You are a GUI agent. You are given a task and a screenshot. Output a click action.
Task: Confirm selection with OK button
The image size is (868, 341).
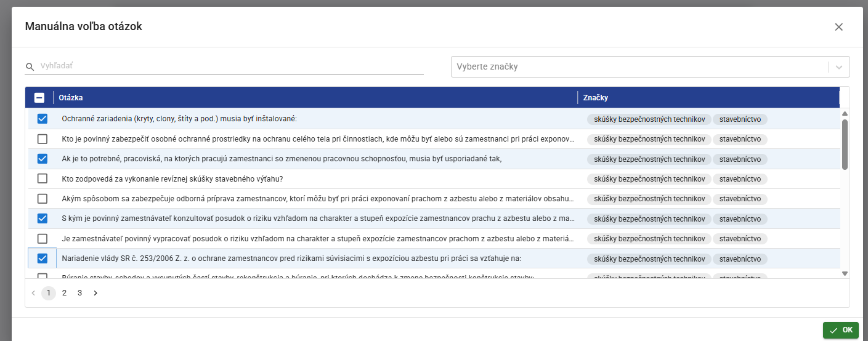pos(841,330)
